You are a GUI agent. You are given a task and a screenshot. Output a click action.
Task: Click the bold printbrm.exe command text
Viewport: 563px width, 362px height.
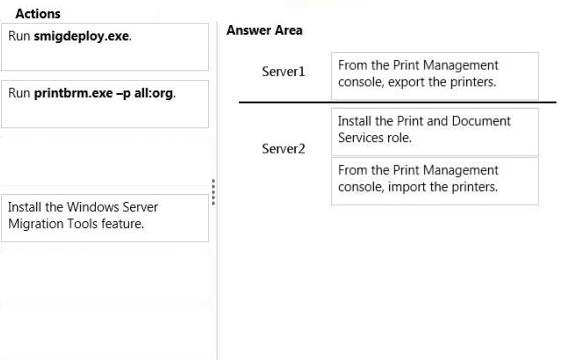click(103, 93)
